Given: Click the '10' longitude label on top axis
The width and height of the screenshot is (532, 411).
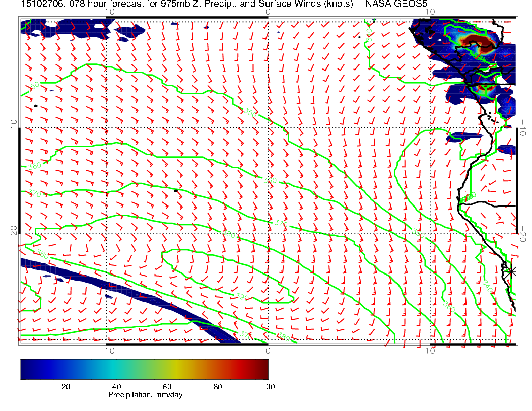Looking at the screenshot, I should (430, 12).
